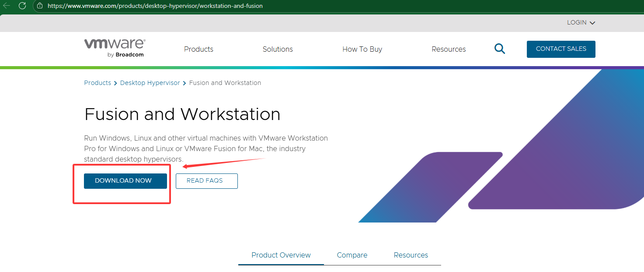
Task: Click the DOWNLOAD NOW button
Action: (125, 181)
